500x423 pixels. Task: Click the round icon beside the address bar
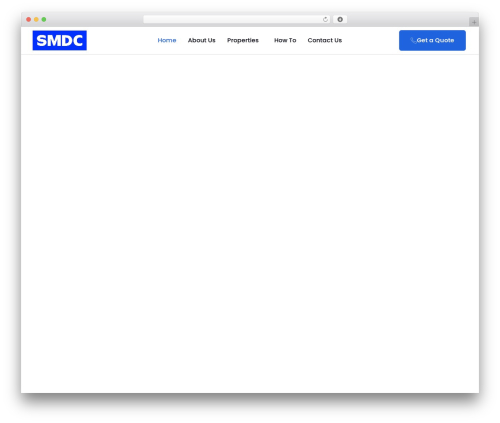(x=340, y=19)
